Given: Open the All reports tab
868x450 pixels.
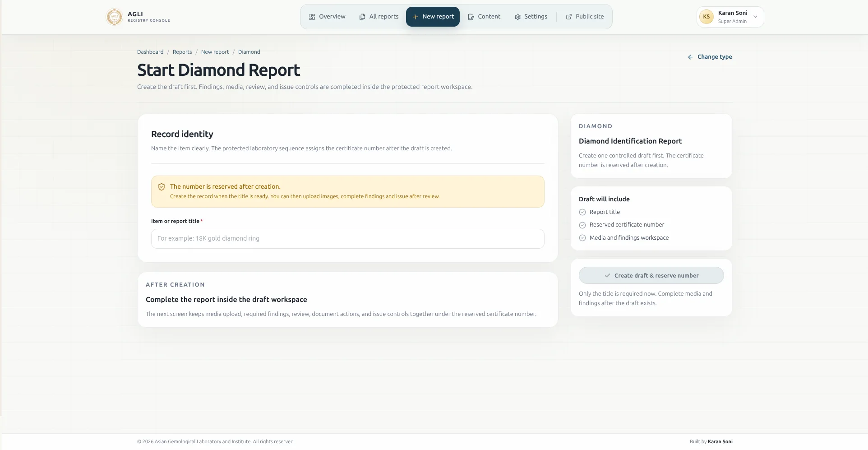Looking at the screenshot, I should 379,17.
